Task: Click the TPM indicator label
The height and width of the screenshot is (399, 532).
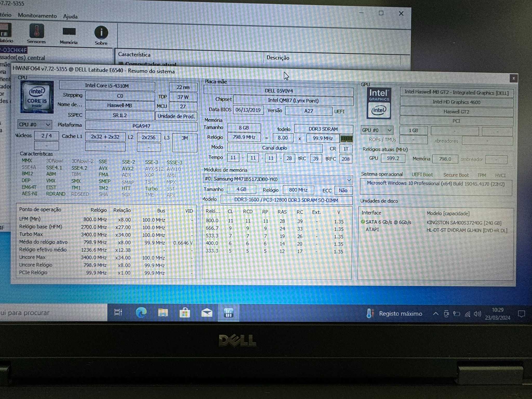Action: [x=481, y=175]
